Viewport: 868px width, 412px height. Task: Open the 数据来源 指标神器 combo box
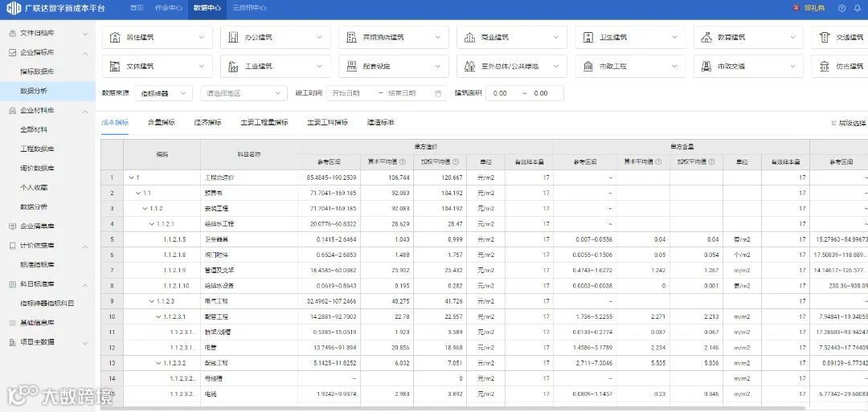164,93
